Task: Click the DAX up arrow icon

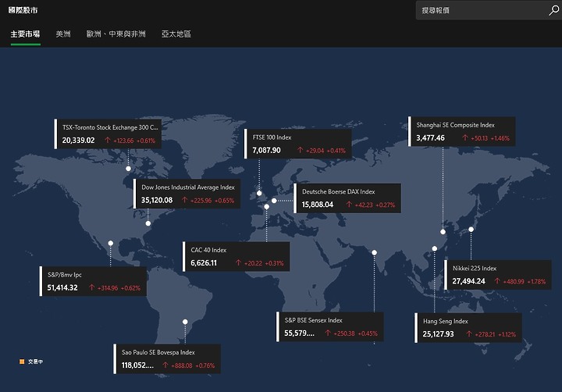Action: [x=349, y=205]
